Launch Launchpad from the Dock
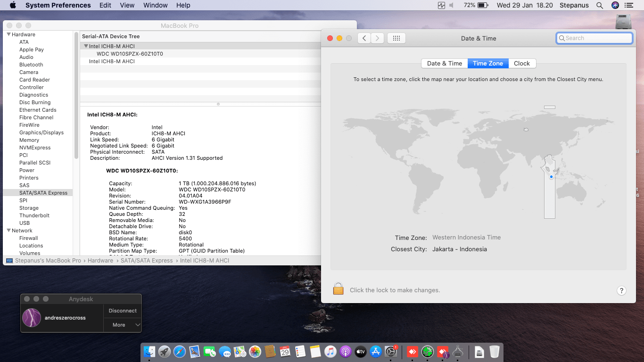Viewport: 644px width, 362px height. tap(165, 351)
